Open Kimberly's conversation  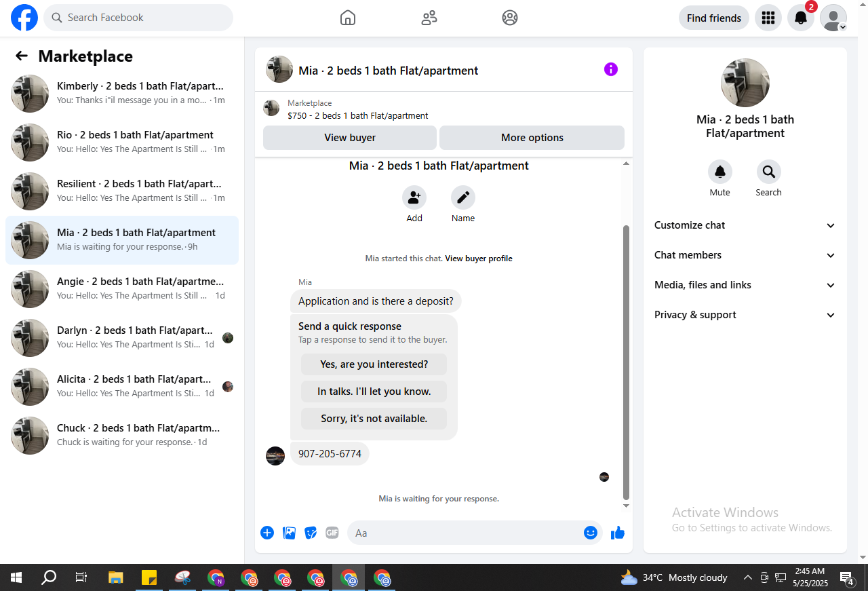[x=122, y=94]
